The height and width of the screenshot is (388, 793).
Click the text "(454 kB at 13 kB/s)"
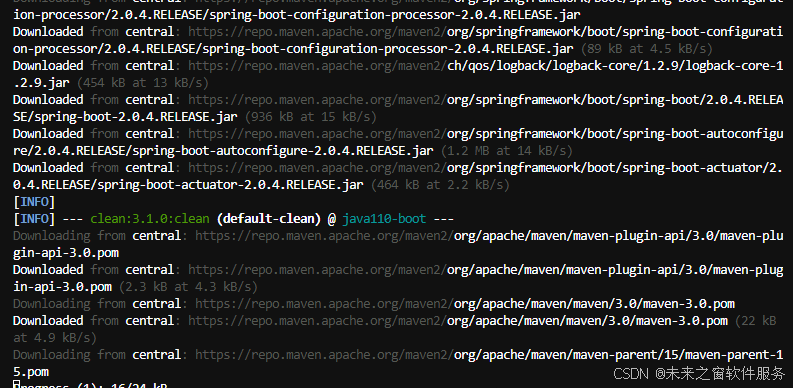pos(143,83)
